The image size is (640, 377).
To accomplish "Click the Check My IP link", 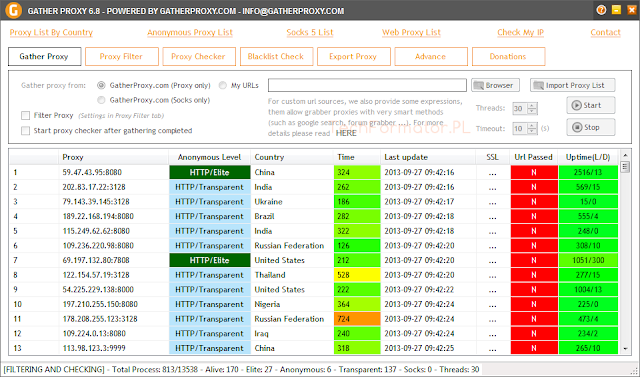I will click(x=520, y=32).
